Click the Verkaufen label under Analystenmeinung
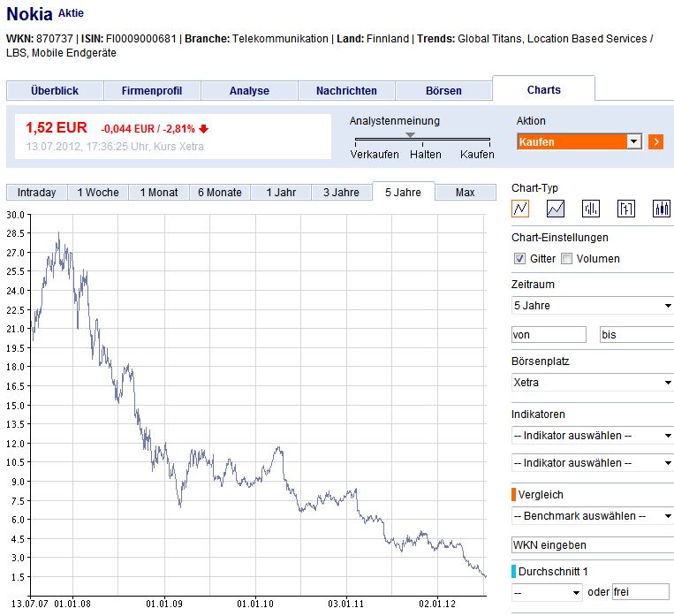Screen dimensions: 674x616 coord(375,155)
